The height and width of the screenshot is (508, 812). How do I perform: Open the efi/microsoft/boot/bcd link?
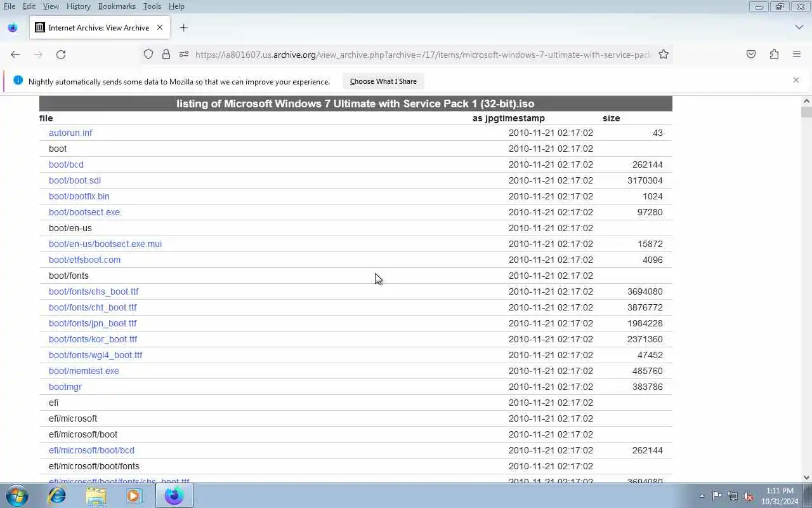tap(91, 450)
